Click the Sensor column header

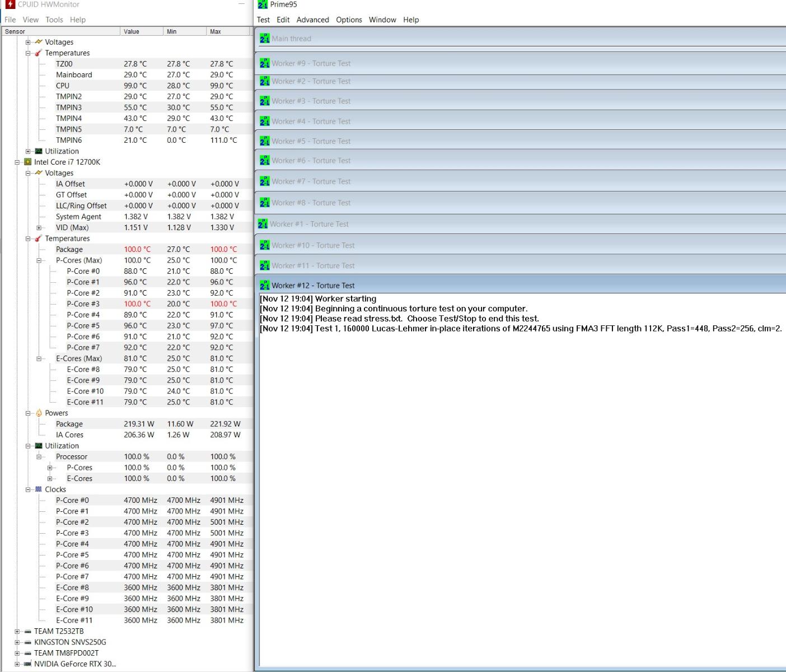click(x=61, y=31)
